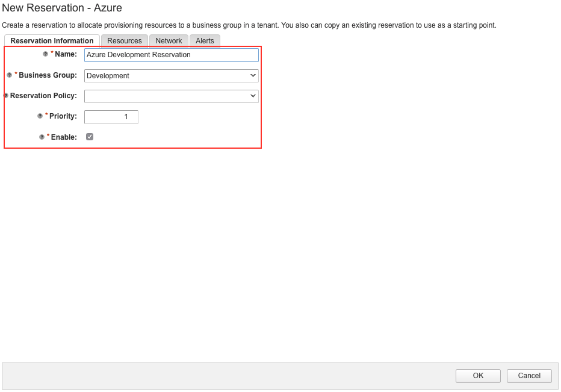Click the help icon next to Name

click(45, 54)
